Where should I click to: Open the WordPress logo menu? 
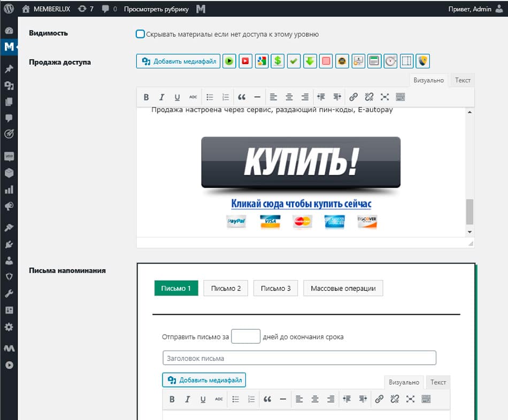point(9,9)
